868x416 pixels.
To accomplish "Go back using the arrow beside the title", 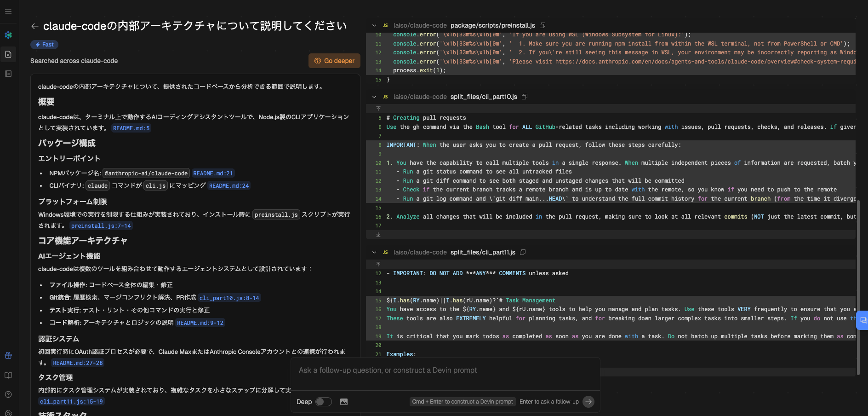I will (x=34, y=26).
